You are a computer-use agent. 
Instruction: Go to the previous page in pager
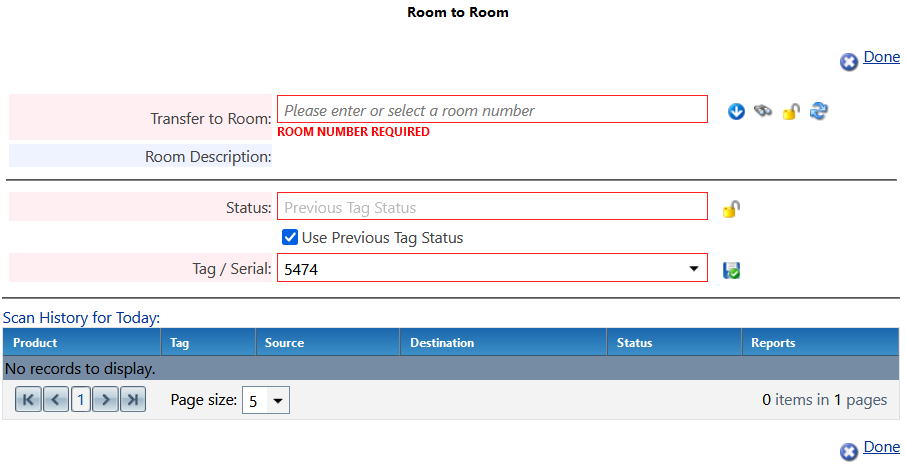click(56, 400)
